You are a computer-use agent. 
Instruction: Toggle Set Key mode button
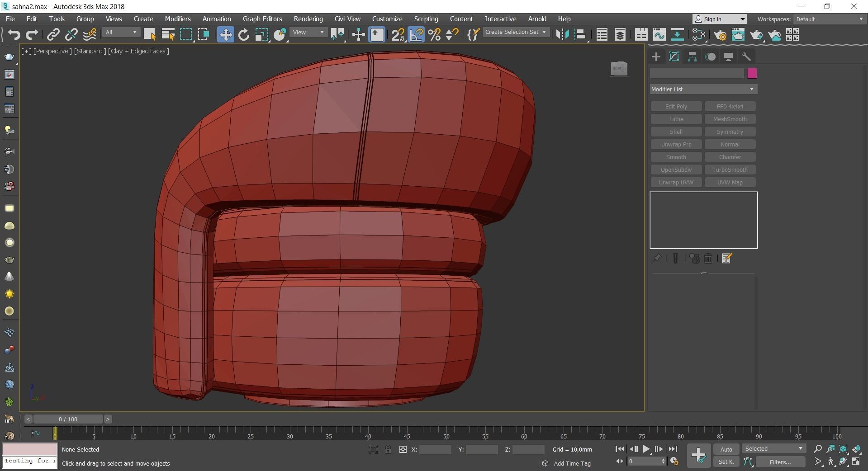click(x=726, y=462)
